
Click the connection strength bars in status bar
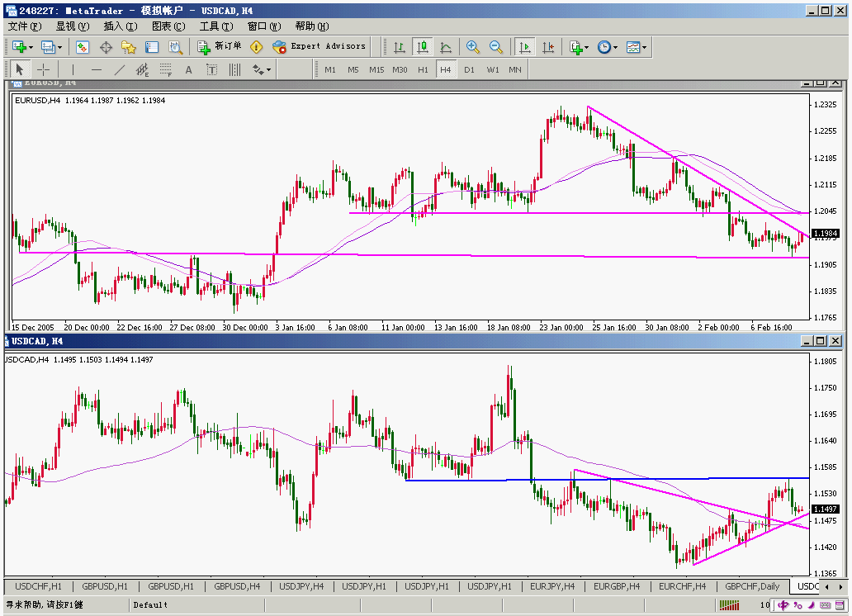[730, 604]
